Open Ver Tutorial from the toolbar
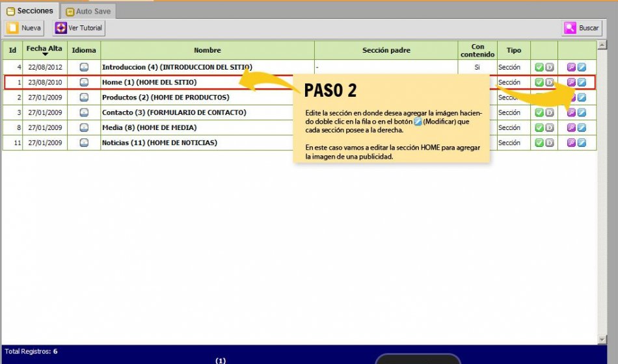Screen dimensions: 618x364 [79, 28]
